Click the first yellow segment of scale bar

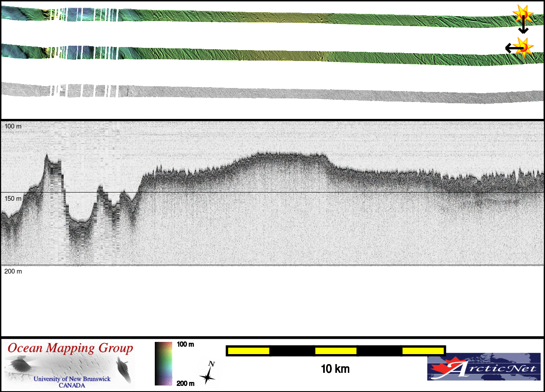pos(248,351)
